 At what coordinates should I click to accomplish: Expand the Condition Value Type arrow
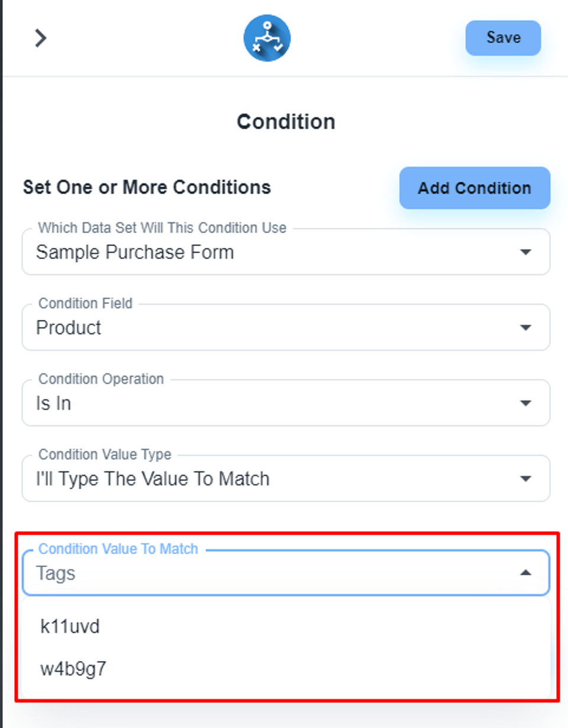pyautogui.click(x=525, y=478)
